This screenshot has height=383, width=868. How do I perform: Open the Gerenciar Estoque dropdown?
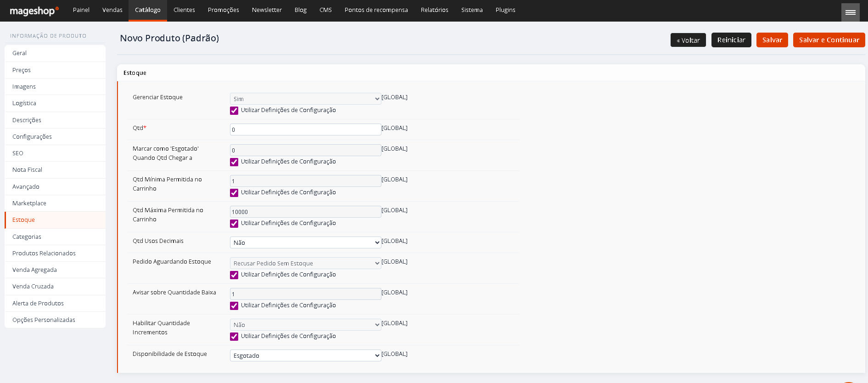pyautogui.click(x=305, y=99)
